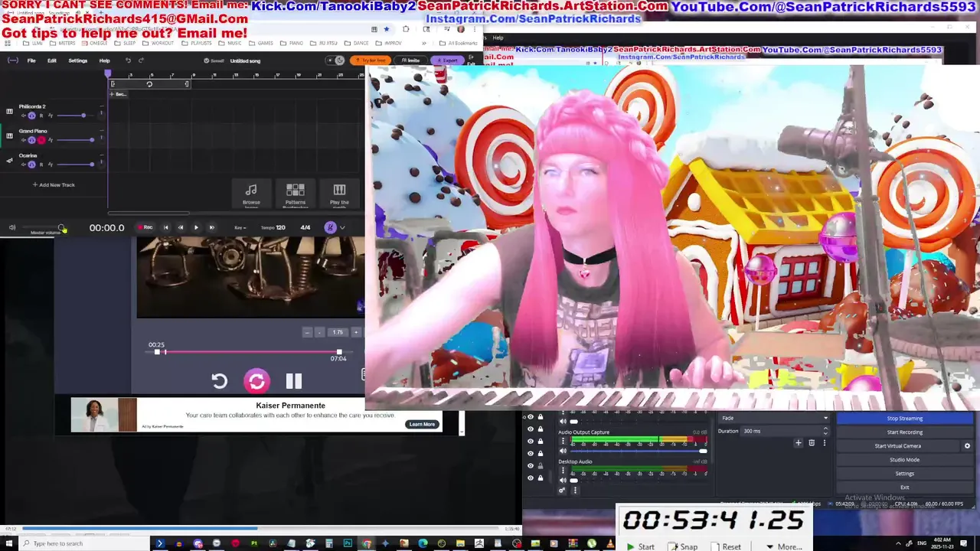Open the Key dropdown
This screenshot has height=551, width=980.
tap(240, 227)
